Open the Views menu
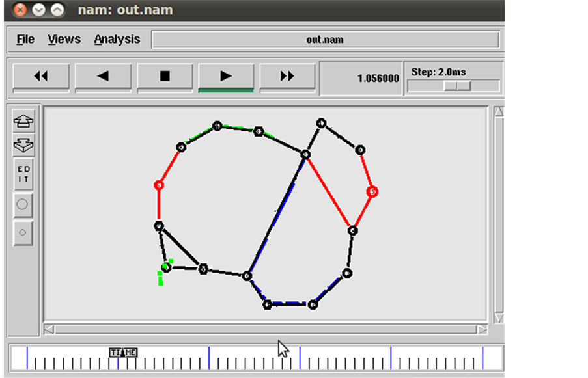The width and height of the screenshot is (588, 378). [x=63, y=39]
